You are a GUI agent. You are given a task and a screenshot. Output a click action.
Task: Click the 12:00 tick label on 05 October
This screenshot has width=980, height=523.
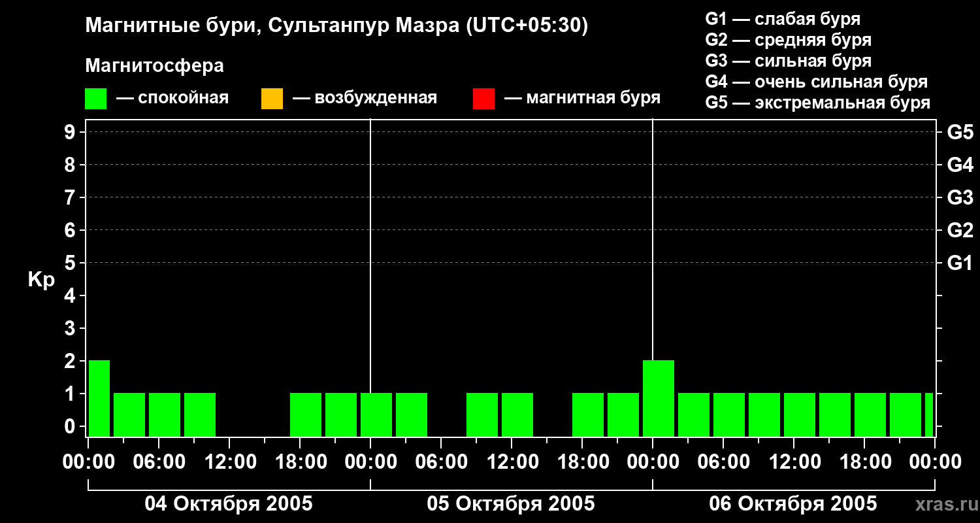tap(512, 462)
